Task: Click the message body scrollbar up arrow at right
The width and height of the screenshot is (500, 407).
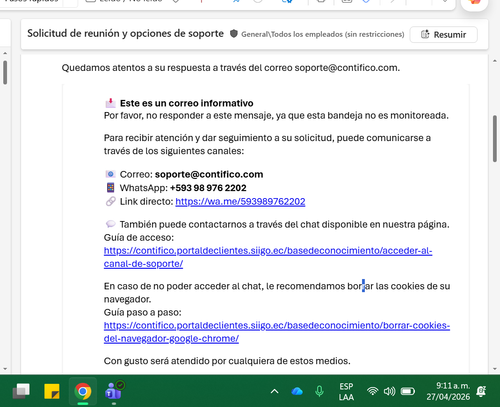Action: [x=495, y=61]
